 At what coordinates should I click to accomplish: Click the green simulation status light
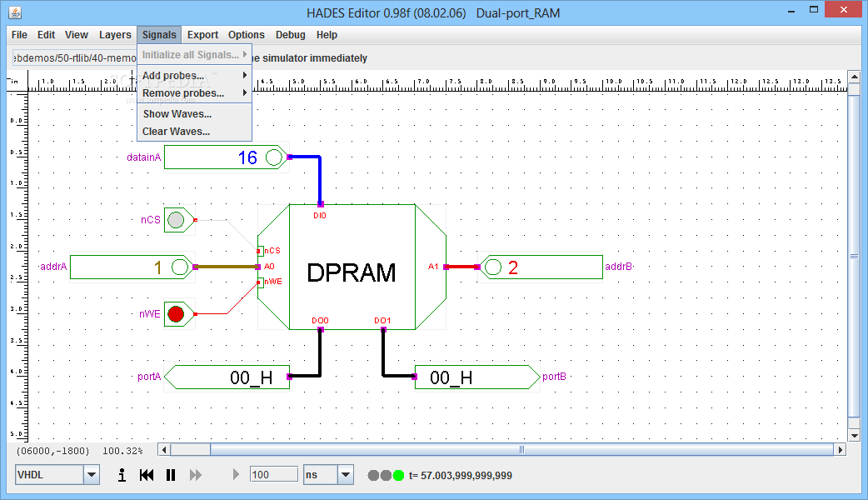point(398,475)
